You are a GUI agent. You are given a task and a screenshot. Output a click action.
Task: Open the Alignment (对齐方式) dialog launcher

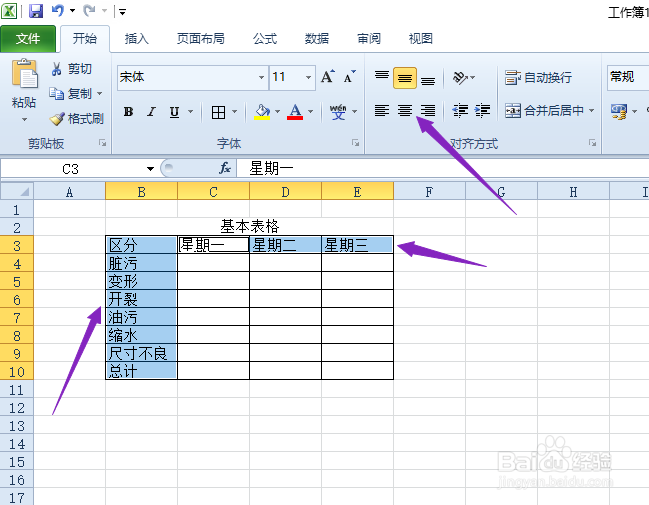point(592,143)
